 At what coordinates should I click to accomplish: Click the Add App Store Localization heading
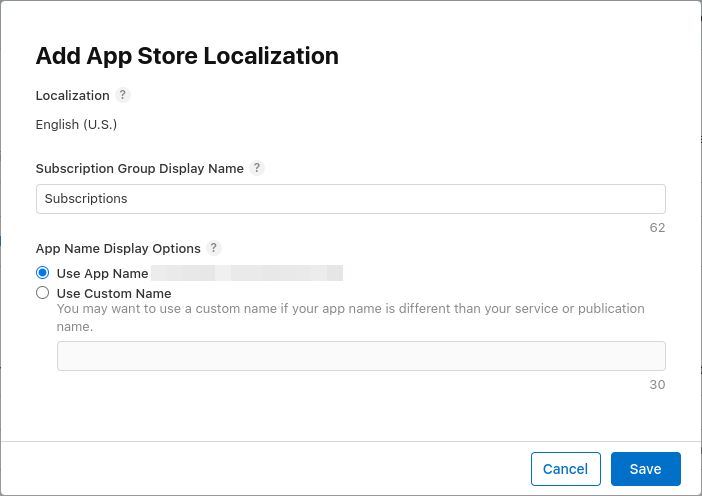pos(187,56)
